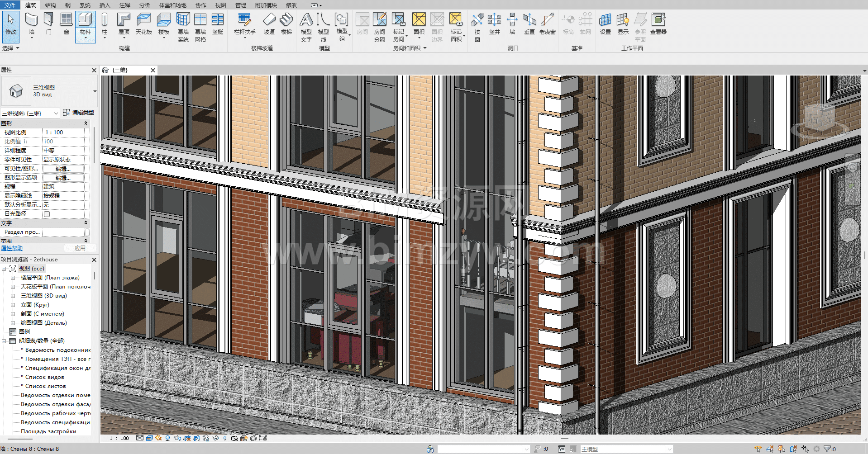Screen dimensions: 868x454
Task: Select the Ceiling (天花板) tool
Action: [143, 24]
